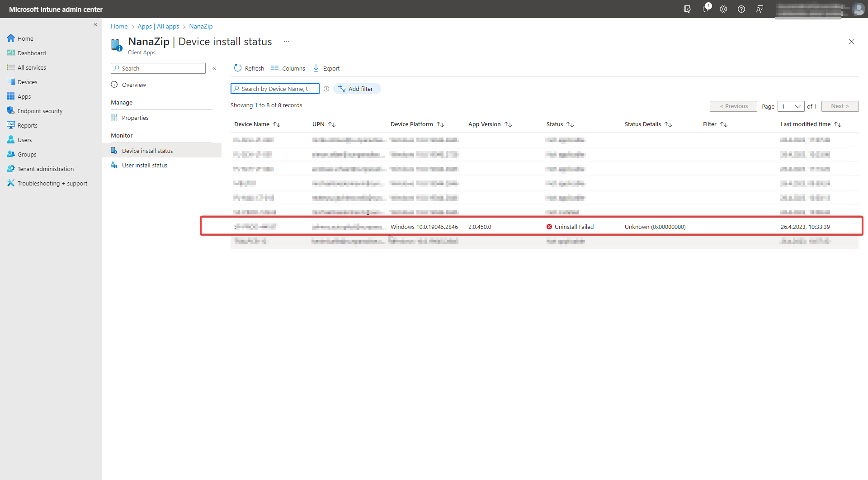Open the notifications bell in the top bar
This screenshot has width=868, height=480.
pos(705,9)
